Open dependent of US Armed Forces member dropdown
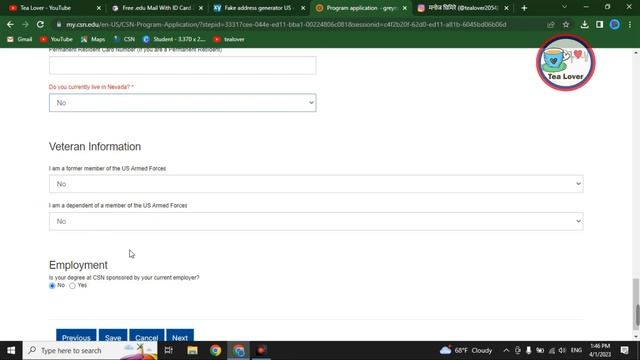 coord(316,221)
